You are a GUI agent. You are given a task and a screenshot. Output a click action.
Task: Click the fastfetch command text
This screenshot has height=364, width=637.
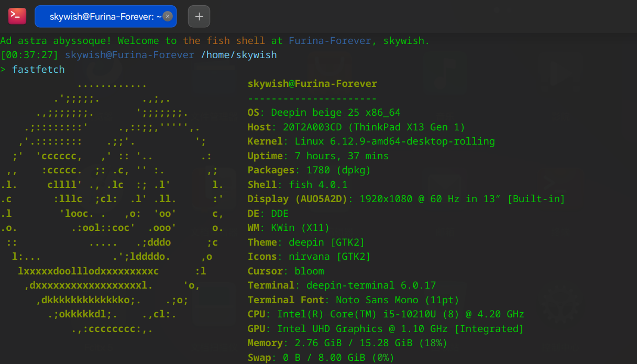click(39, 69)
